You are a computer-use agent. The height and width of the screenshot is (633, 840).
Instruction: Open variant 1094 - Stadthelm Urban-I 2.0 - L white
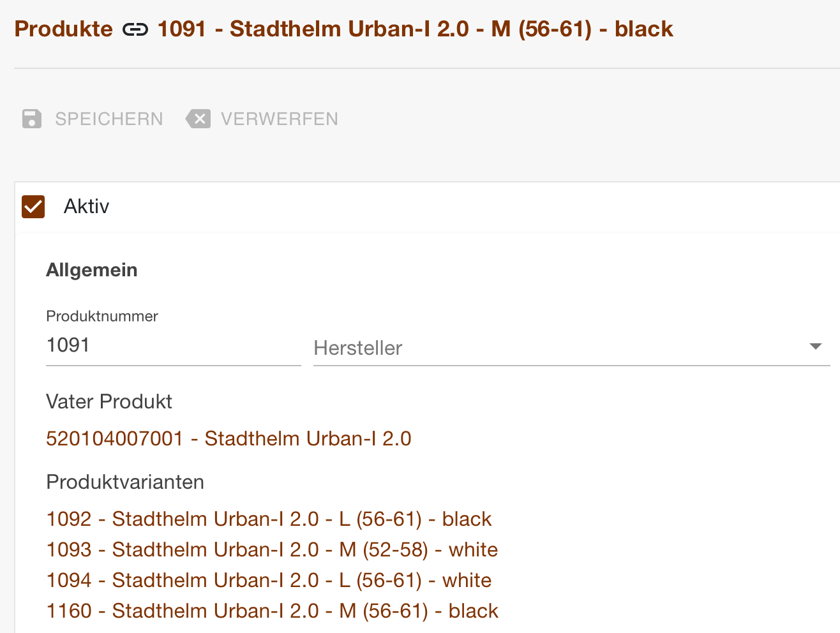point(269,580)
